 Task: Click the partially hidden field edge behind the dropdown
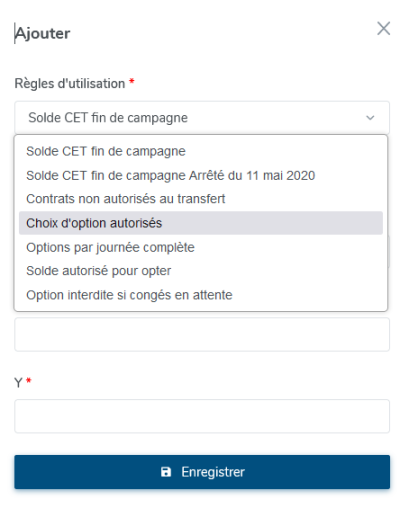pos(389,251)
